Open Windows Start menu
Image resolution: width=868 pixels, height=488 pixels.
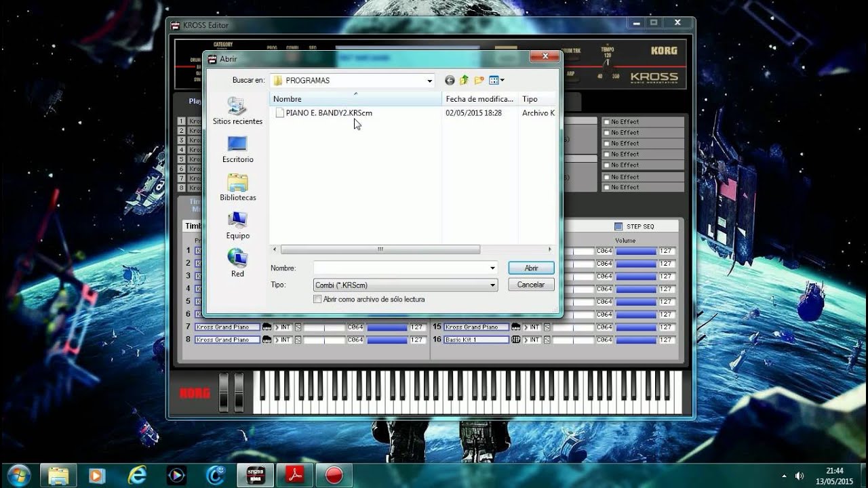click(x=18, y=475)
